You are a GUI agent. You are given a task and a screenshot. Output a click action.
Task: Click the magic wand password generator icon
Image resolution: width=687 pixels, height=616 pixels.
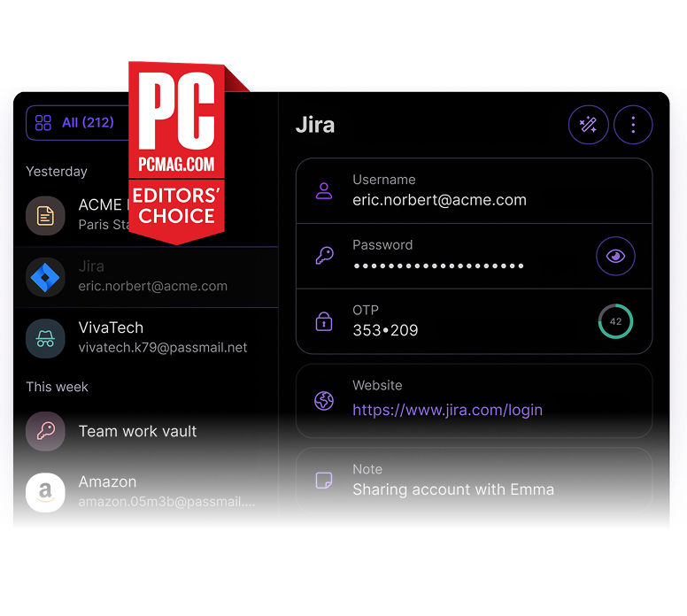(x=588, y=126)
